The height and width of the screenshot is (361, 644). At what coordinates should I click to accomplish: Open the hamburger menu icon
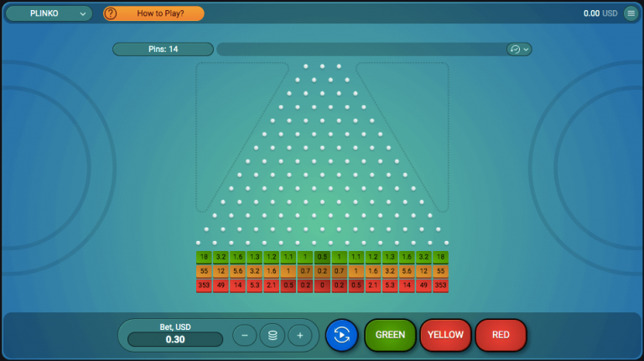[x=631, y=13]
